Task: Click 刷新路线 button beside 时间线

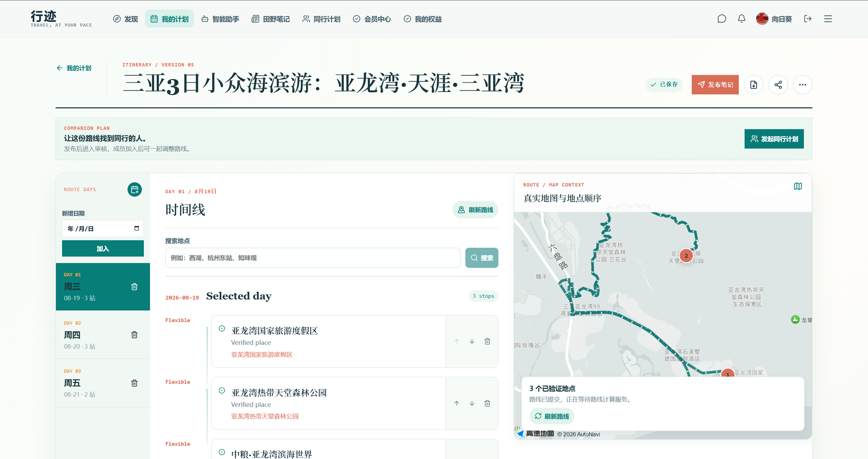Action: coord(475,210)
